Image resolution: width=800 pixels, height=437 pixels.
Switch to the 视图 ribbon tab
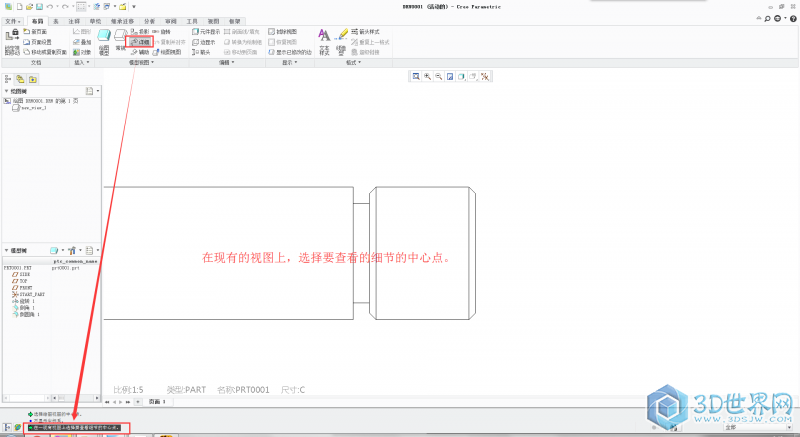pyautogui.click(x=213, y=21)
